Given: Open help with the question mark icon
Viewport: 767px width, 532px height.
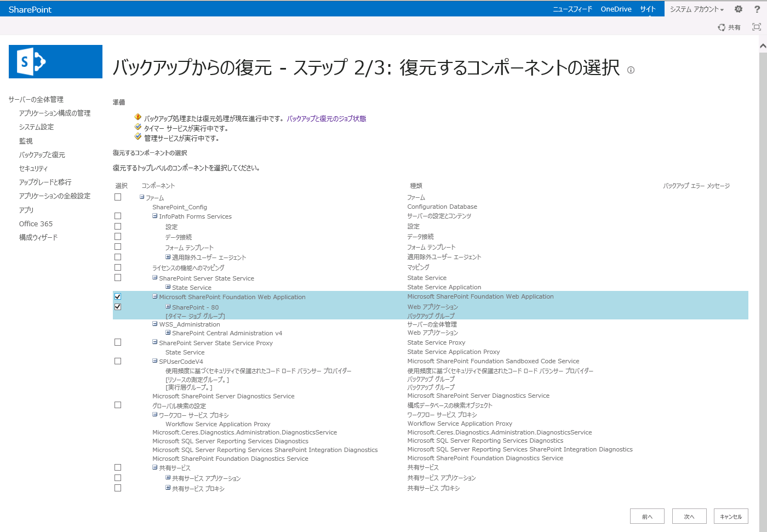Looking at the screenshot, I should [757, 9].
